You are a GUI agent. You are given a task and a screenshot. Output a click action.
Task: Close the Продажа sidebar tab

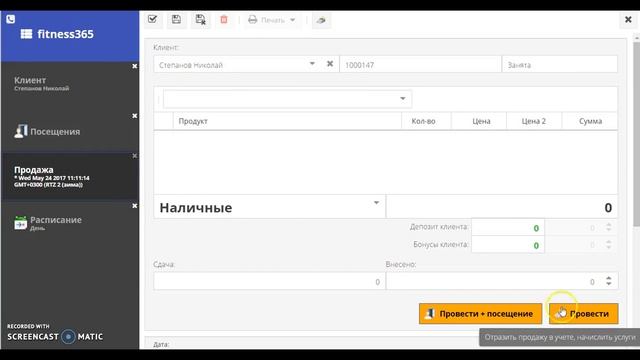[135, 156]
